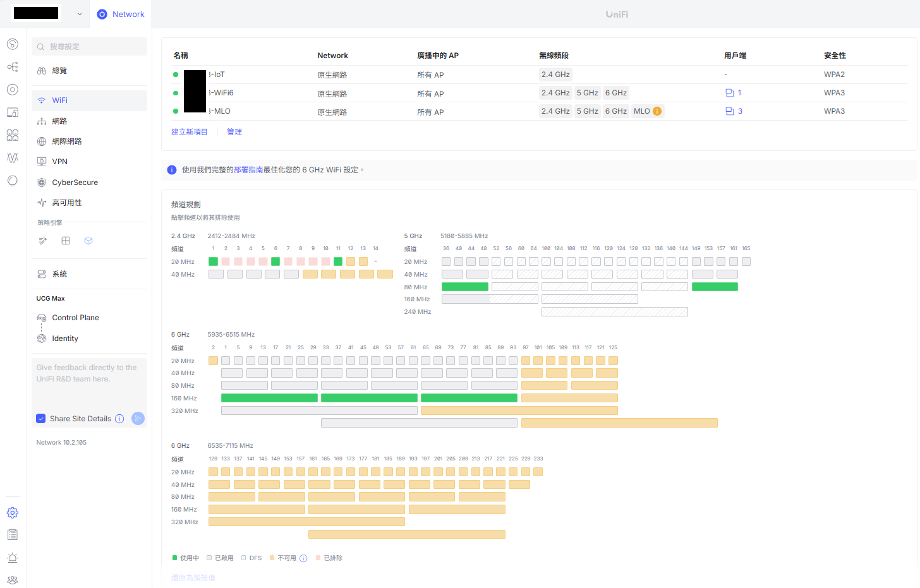Open the users icon at the sidebar bottom
920x588 pixels.
click(13, 580)
